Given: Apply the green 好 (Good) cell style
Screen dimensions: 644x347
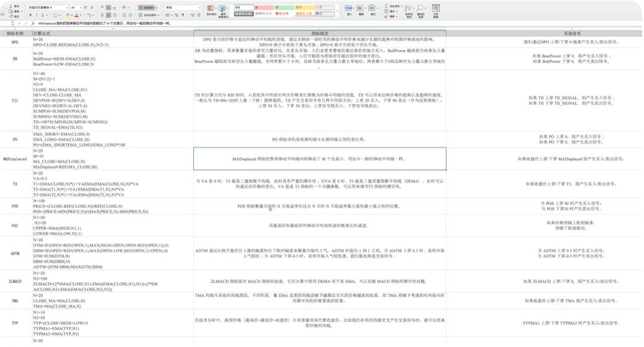Looking at the screenshot, I should (x=284, y=7).
